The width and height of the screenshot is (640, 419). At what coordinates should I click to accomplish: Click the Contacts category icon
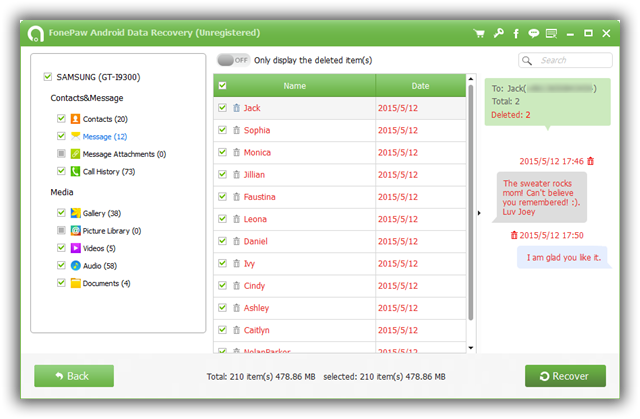pyautogui.click(x=75, y=119)
